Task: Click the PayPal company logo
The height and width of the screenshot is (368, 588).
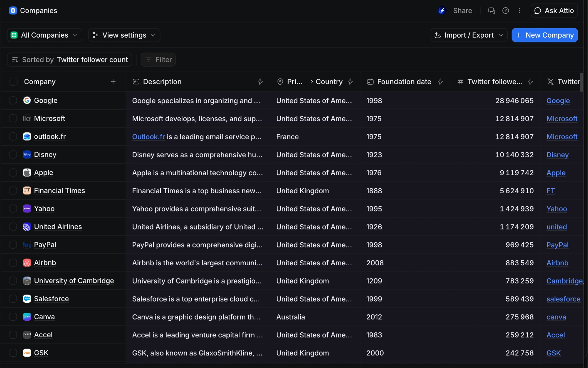Action: (x=27, y=244)
